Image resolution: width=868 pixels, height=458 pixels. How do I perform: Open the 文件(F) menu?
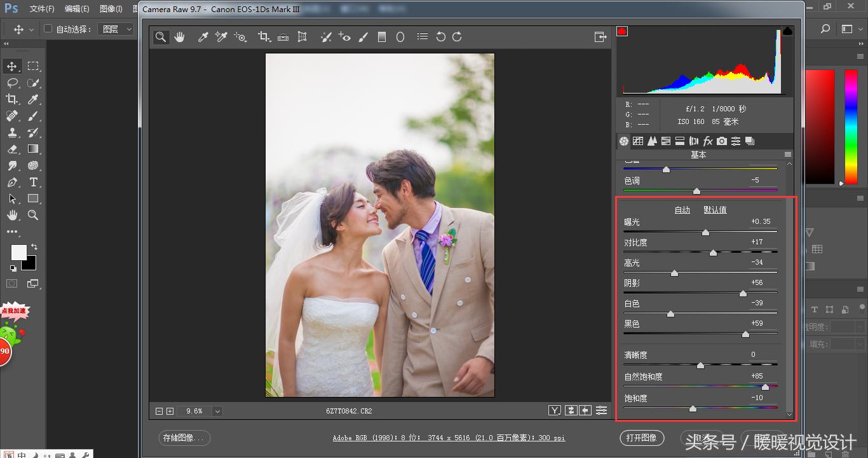point(42,9)
